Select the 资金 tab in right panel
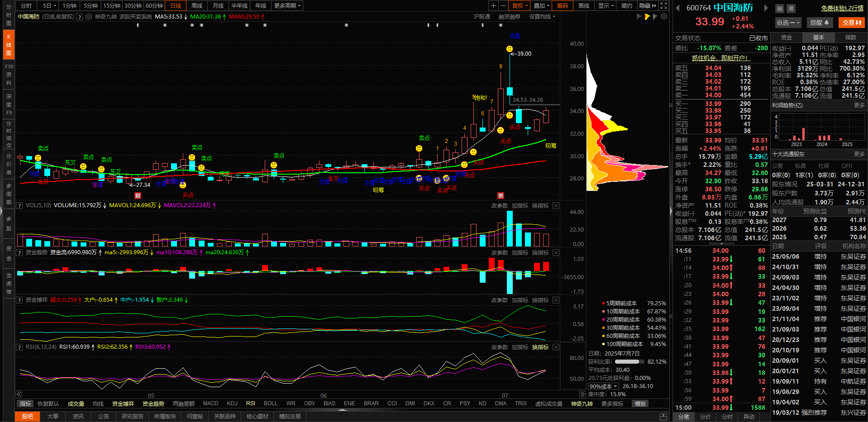The width and height of the screenshot is (868, 422). coord(787,38)
